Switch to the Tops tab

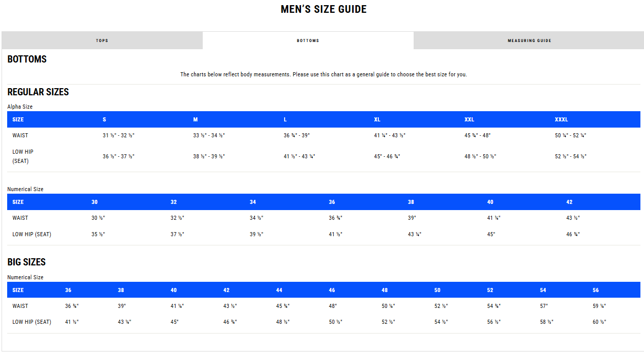pos(102,40)
